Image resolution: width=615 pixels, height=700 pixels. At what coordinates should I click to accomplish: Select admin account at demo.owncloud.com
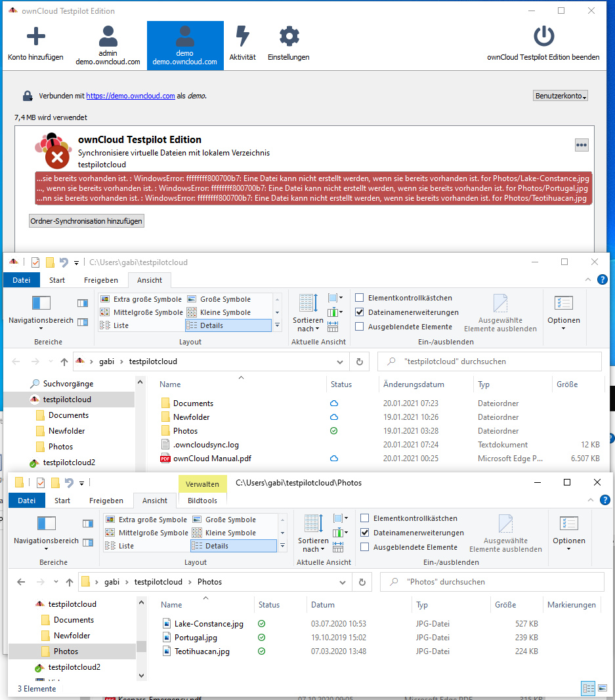pyautogui.click(x=108, y=45)
